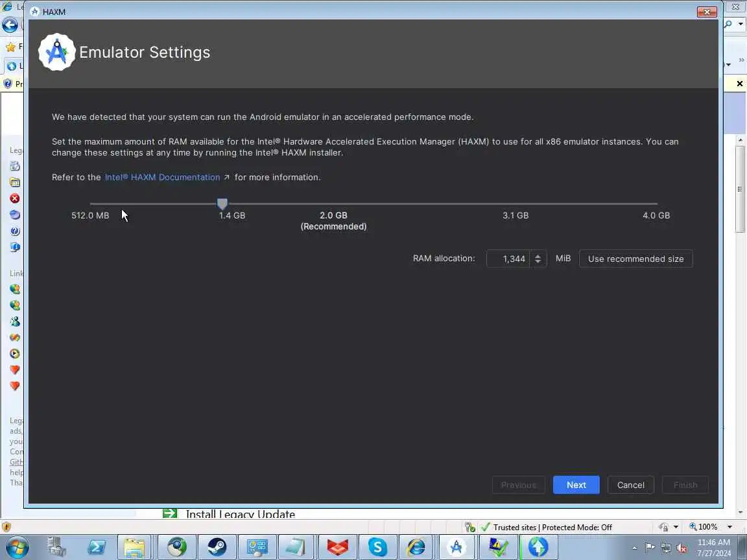
Task: Click the slider track at the 3.1 GB mark
Action: (x=516, y=204)
